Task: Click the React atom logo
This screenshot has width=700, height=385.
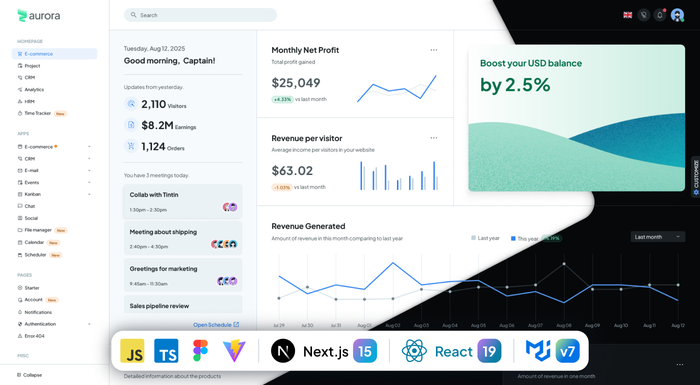Action: (x=414, y=351)
